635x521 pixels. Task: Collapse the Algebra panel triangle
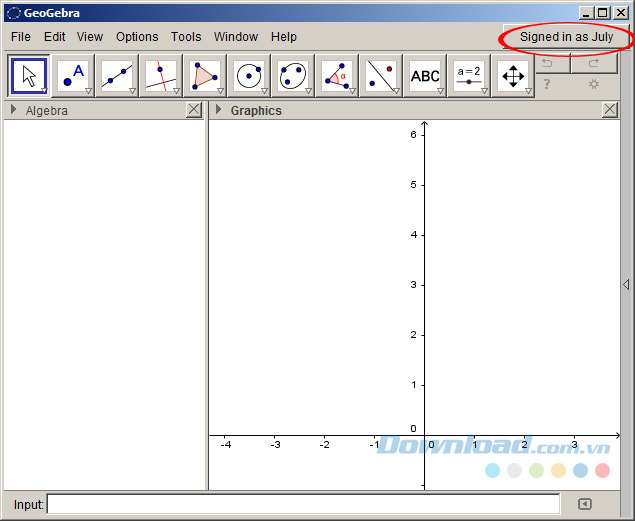[x=14, y=110]
